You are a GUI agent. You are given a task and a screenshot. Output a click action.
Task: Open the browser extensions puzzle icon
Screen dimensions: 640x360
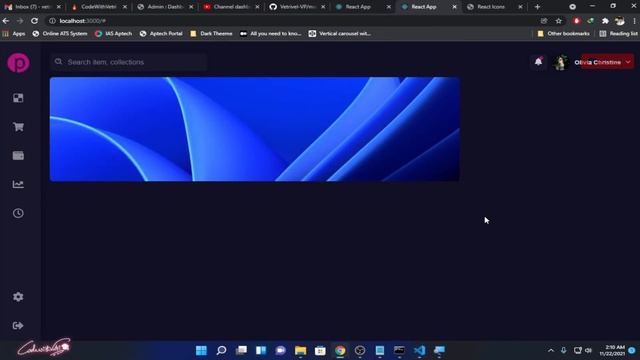605,21
